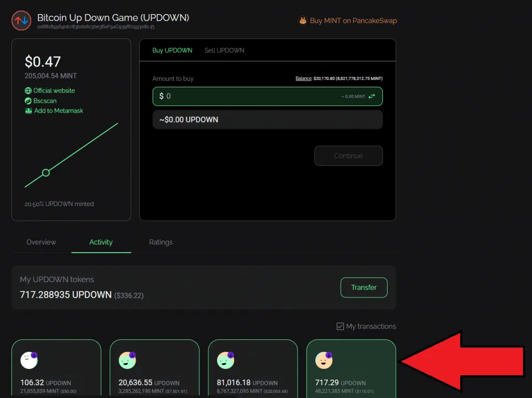Open the Bscscan link

45,101
